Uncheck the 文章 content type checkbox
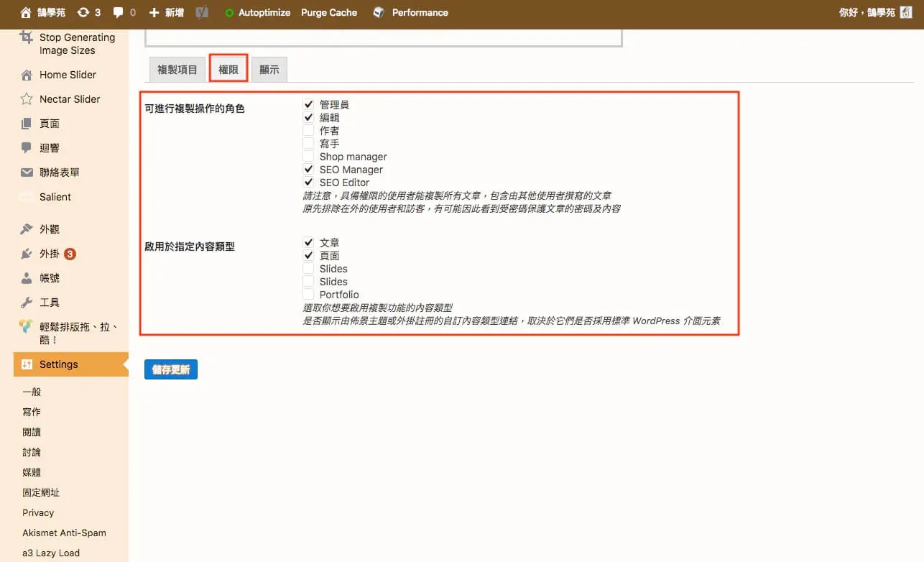924x562 pixels. (308, 243)
